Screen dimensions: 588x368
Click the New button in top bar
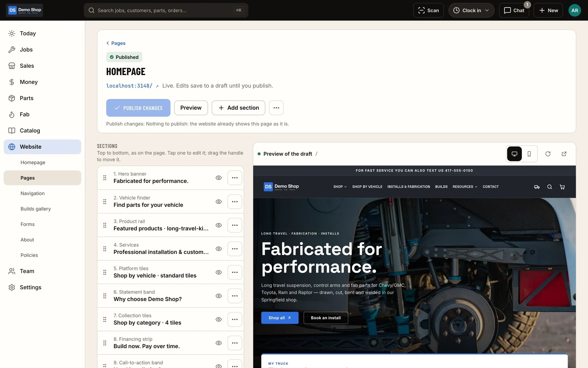coord(548,10)
